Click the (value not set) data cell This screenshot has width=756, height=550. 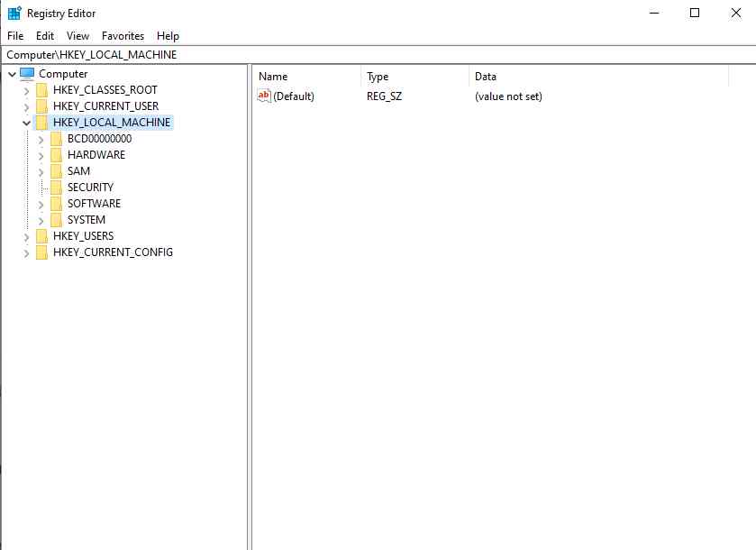click(508, 96)
